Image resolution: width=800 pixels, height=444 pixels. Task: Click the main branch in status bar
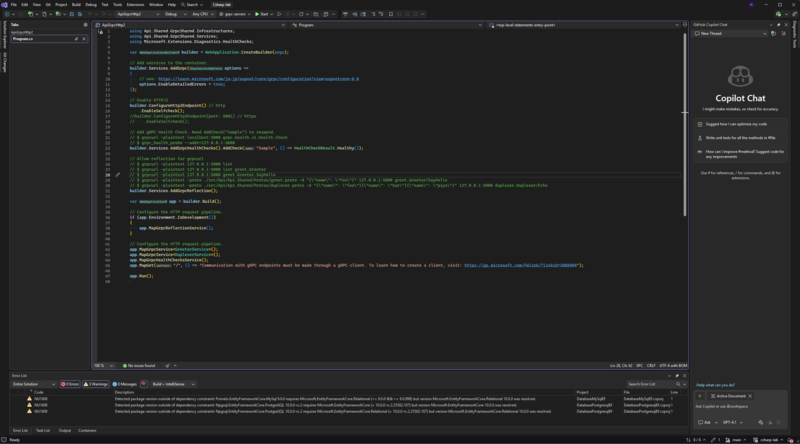[x=736, y=440]
